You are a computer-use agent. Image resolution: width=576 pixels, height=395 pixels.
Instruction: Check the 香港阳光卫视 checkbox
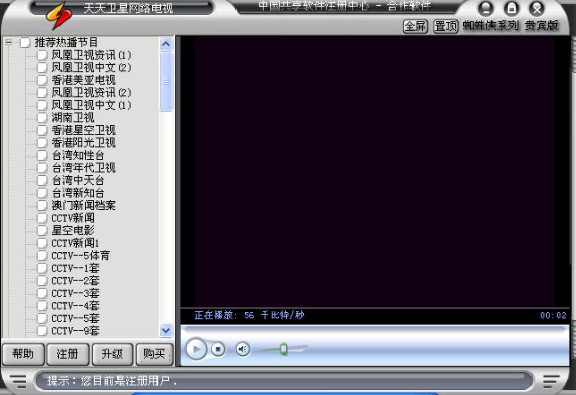coord(42,143)
